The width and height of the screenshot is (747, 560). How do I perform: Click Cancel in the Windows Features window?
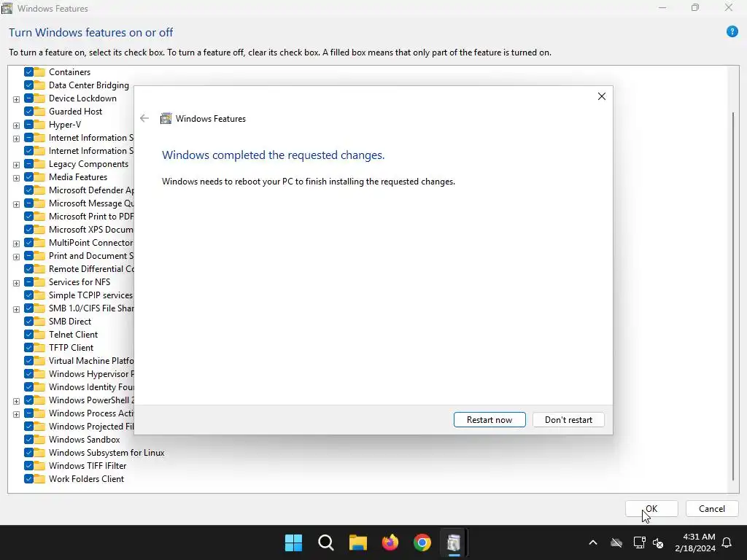pyautogui.click(x=712, y=508)
